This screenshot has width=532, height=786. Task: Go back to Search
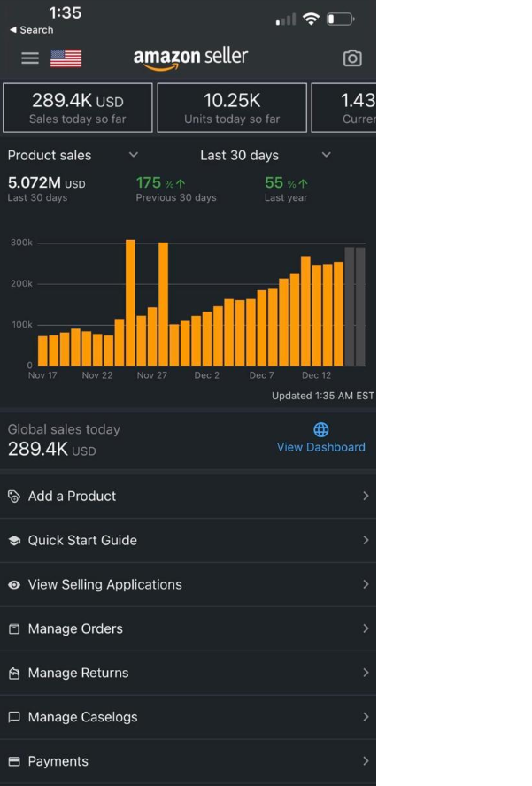tap(32, 30)
